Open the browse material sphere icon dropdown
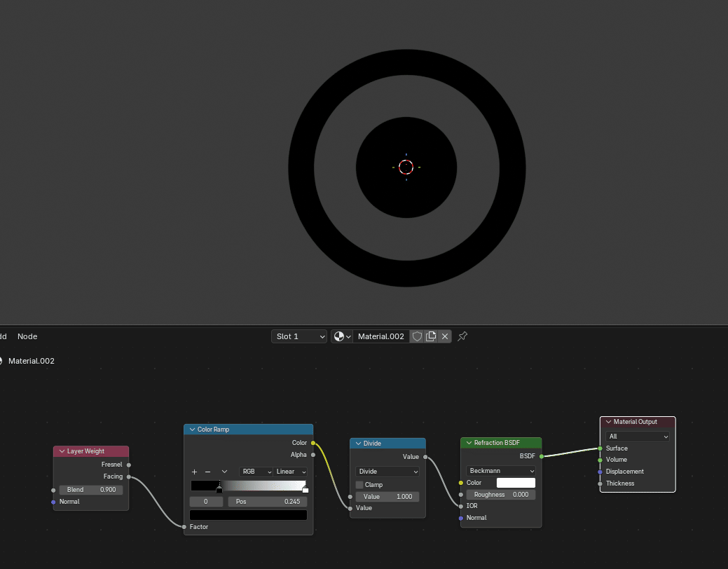The width and height of the screenshot is (728, 569). coord(342,336)
